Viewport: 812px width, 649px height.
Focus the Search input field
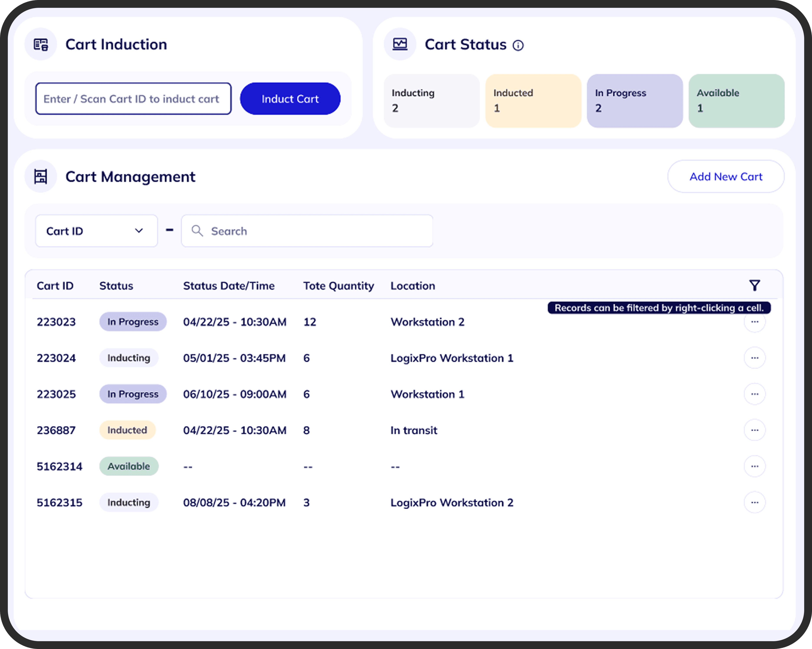pos(307,231)
